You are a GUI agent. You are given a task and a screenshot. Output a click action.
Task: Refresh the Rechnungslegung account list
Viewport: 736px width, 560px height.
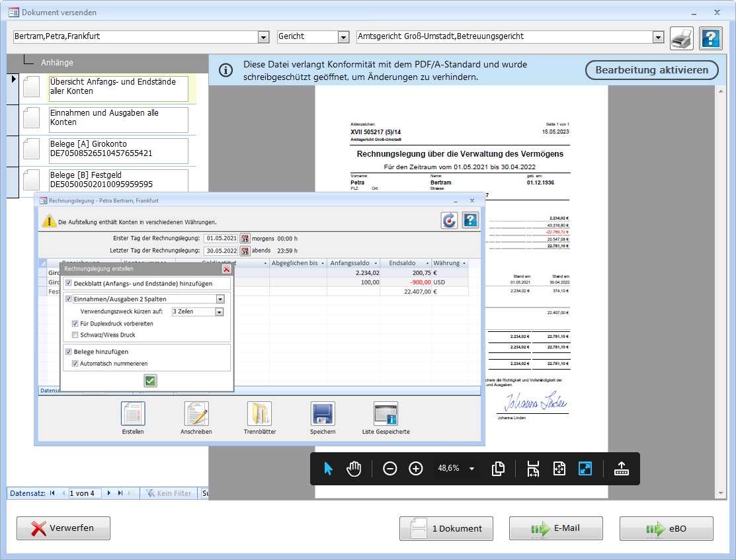449,220
